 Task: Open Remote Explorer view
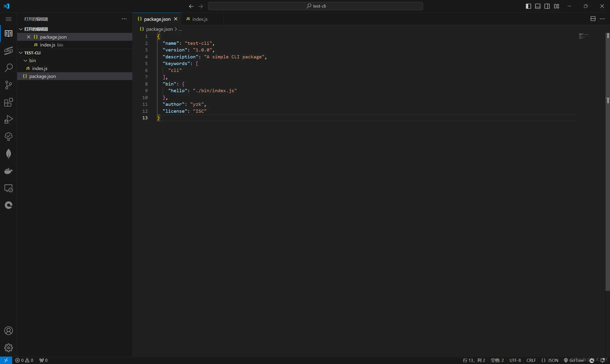click(9, 188)
